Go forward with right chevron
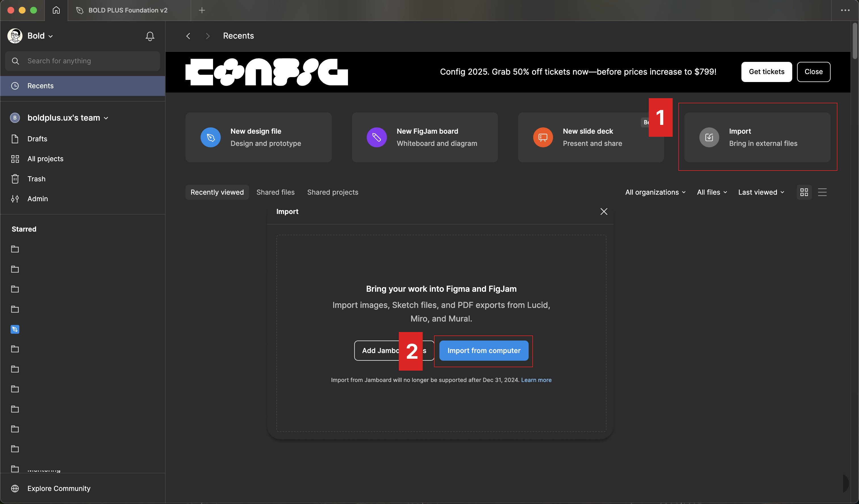The image size is (859, 504). [x=208, y=36]
